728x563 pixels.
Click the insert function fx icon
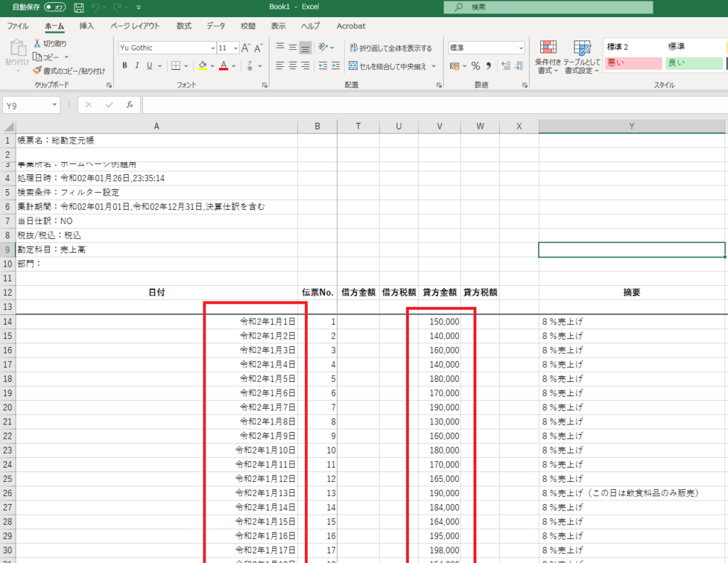click(129, 104)
